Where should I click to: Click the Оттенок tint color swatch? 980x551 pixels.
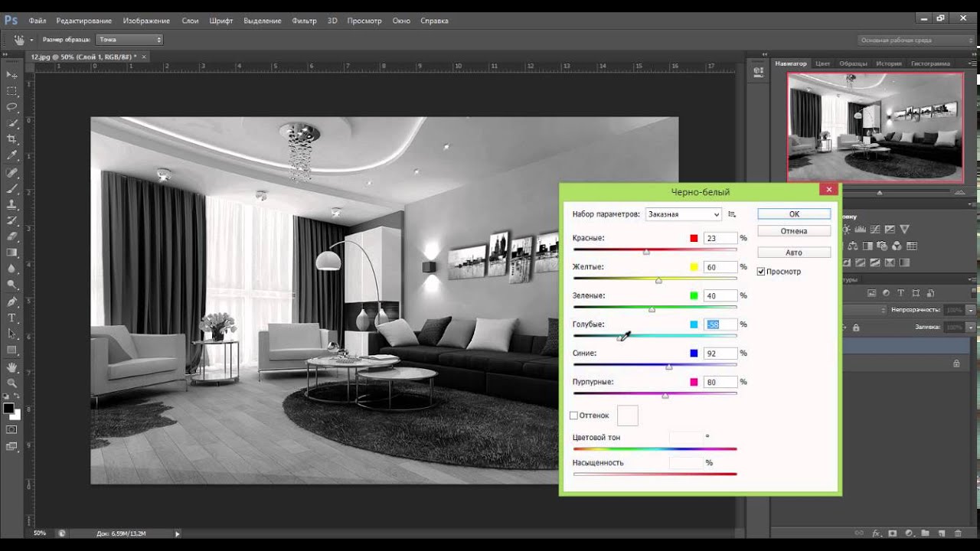tap(628, 416)
